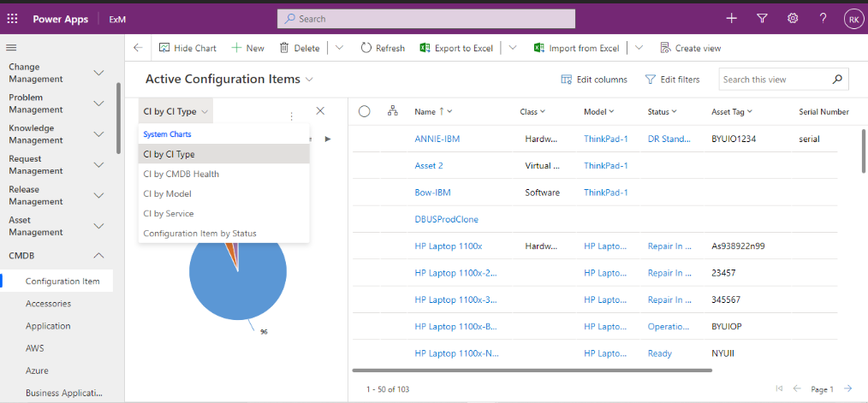Select Configuration Item by Status chart
Screen dimensions: 868x403
pos(223,233)
